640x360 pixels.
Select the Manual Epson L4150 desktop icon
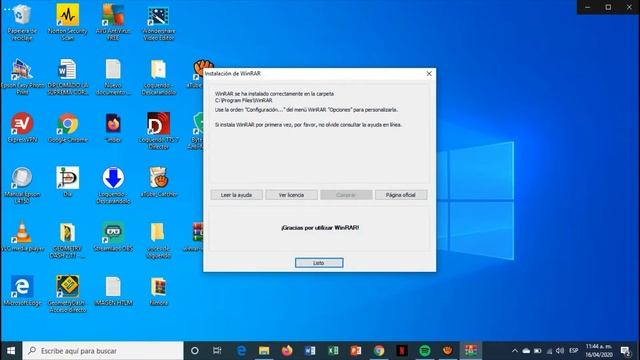tap(22, 186)
